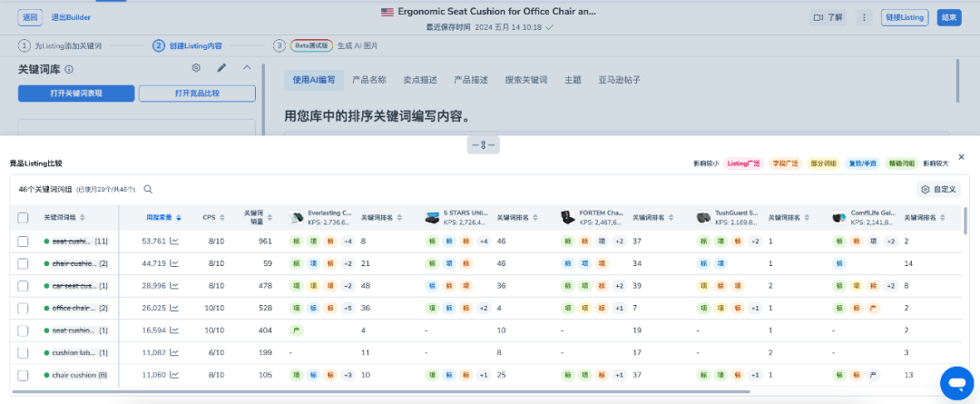Tick the checkbox for the 44,719 keyword row

(x=23, y=263)
